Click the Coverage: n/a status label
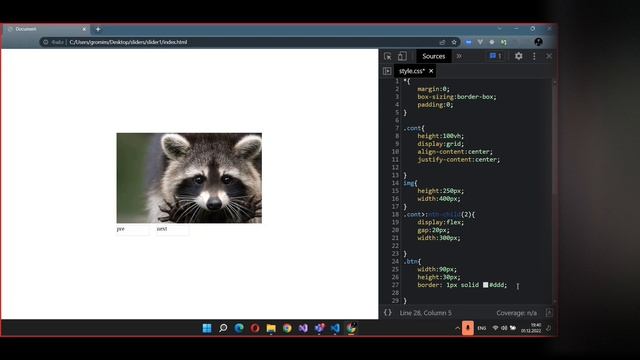 (516, 313)
